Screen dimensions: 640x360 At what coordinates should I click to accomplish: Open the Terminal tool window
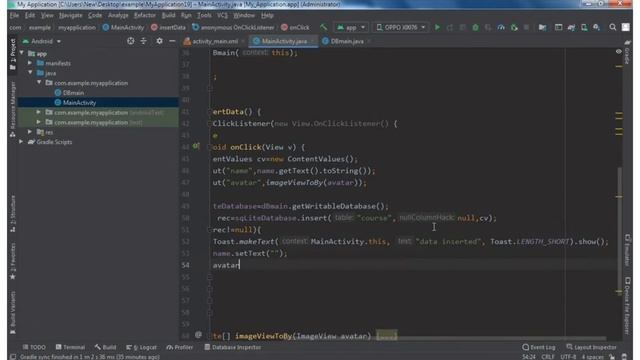[x=70, y=347]
